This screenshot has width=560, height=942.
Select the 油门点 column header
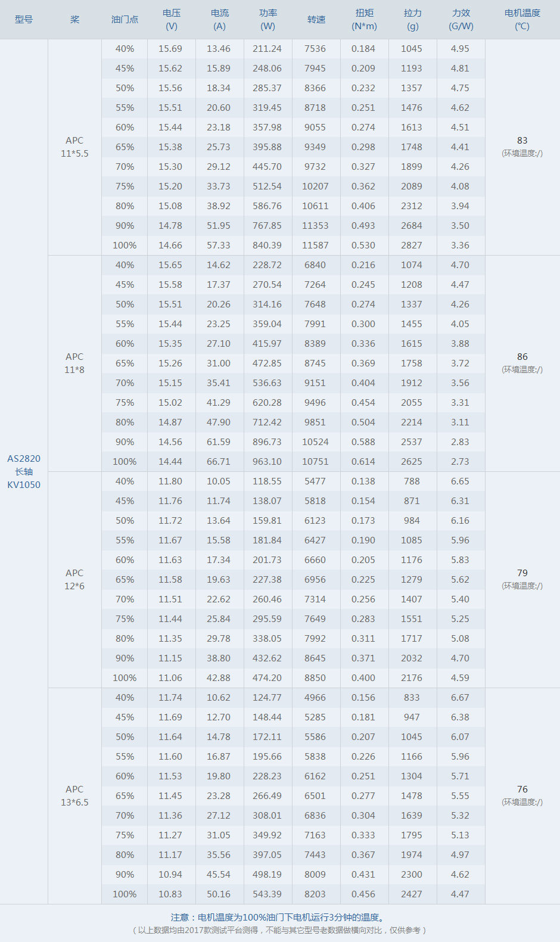(125, 20)
